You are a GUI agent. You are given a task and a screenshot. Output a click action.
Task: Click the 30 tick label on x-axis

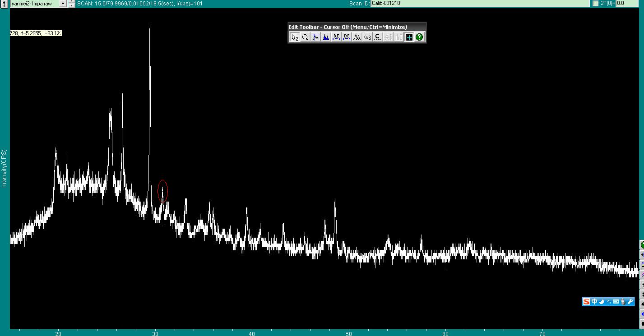coord(155,334)
